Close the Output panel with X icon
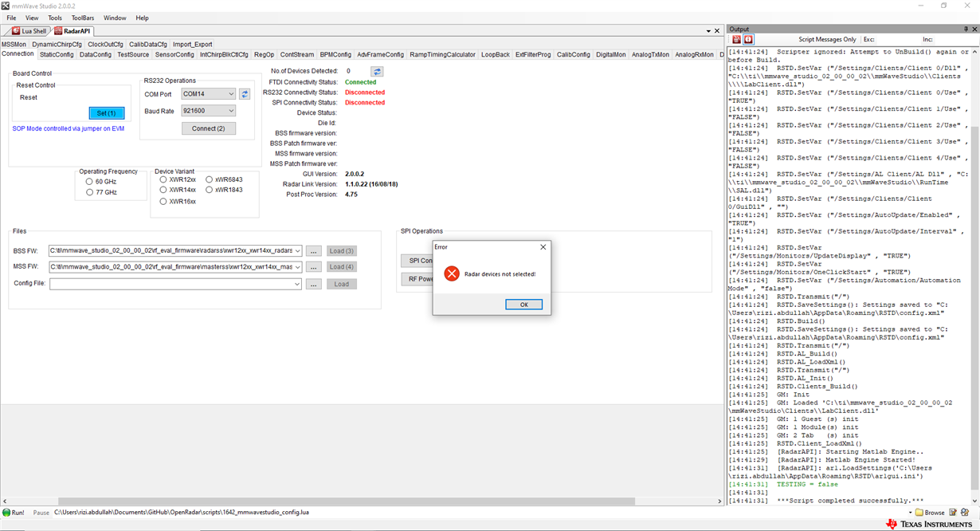 (x=974, y=29)
